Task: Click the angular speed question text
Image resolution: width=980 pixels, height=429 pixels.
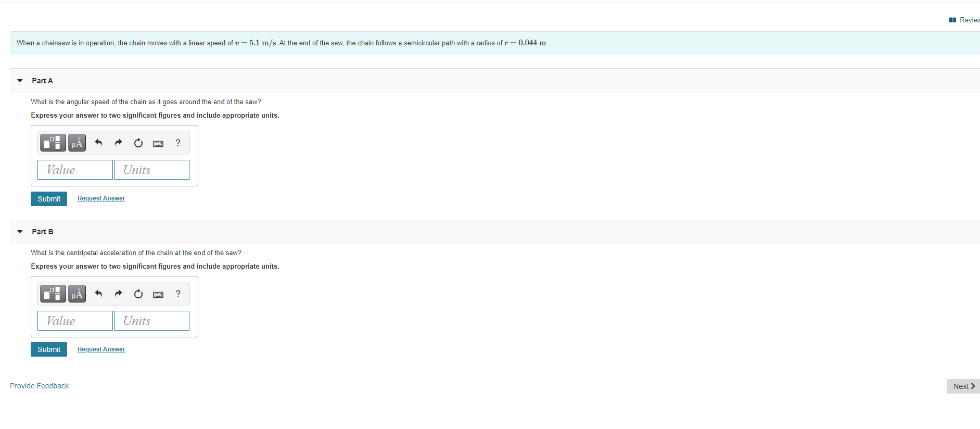Action: [x=146, y=102]
